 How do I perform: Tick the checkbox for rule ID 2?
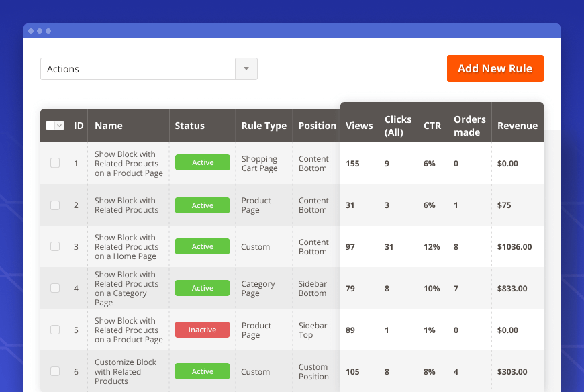click(55, 205)
